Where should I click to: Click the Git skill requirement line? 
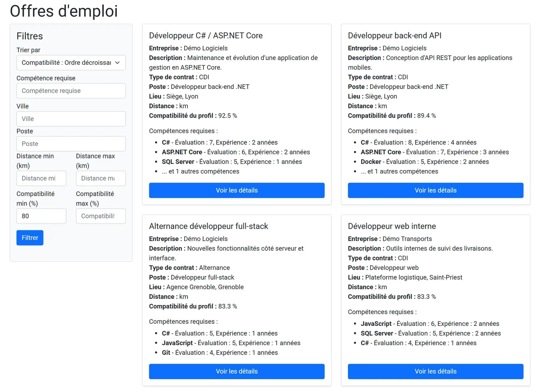(x=220, y=353)
